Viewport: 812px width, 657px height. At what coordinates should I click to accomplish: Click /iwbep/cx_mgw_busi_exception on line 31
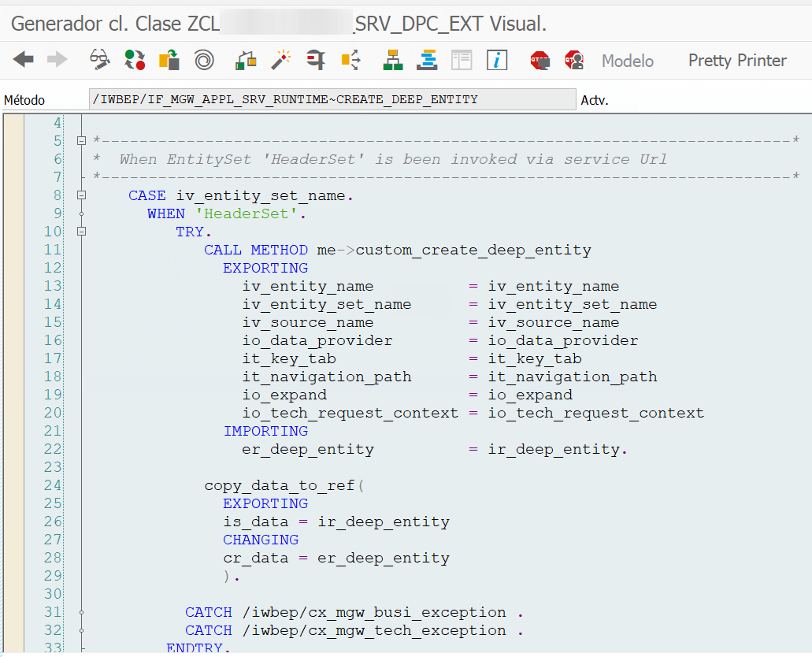[374, 613]
